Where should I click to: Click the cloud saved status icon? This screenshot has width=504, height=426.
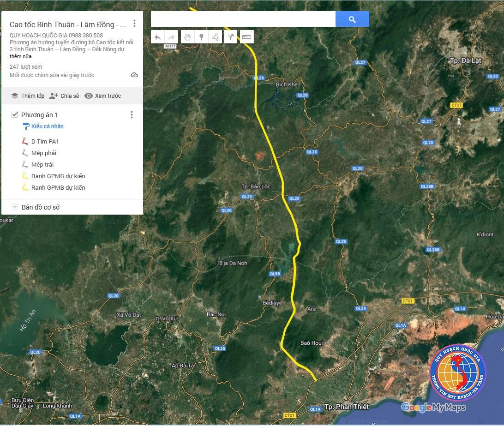pyautogui.click(x=134, y=75)
